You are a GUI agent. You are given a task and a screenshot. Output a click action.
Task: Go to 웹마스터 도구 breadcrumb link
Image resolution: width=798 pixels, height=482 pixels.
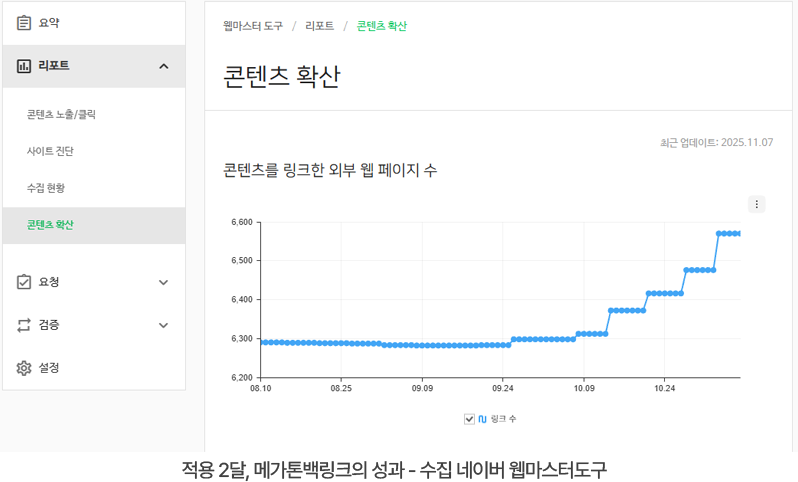click(252, 26)
